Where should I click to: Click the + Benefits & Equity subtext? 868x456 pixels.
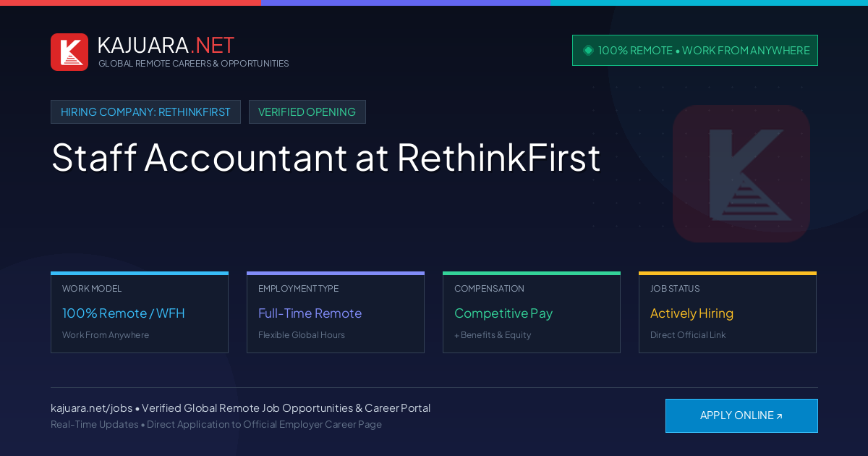[x=493, y=335]
